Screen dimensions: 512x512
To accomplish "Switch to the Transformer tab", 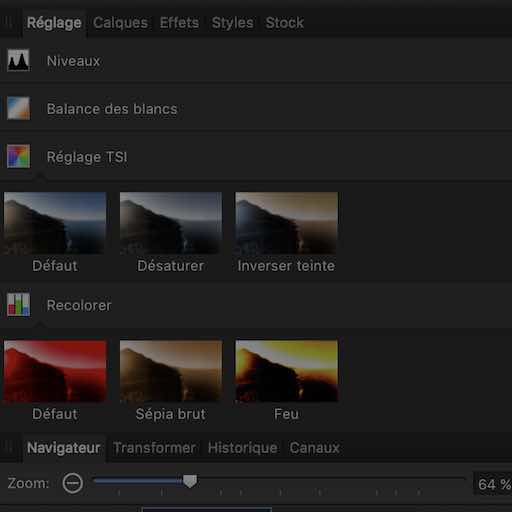I will point(155,448).
